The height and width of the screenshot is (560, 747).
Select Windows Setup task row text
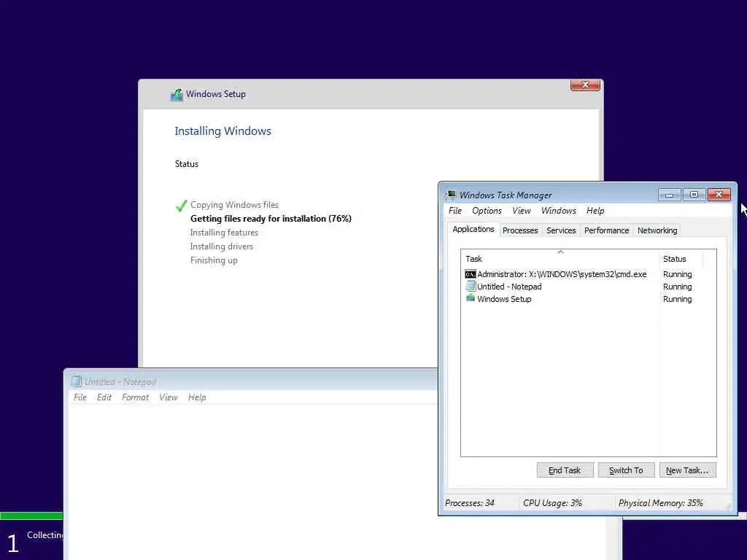coord(504,299)
